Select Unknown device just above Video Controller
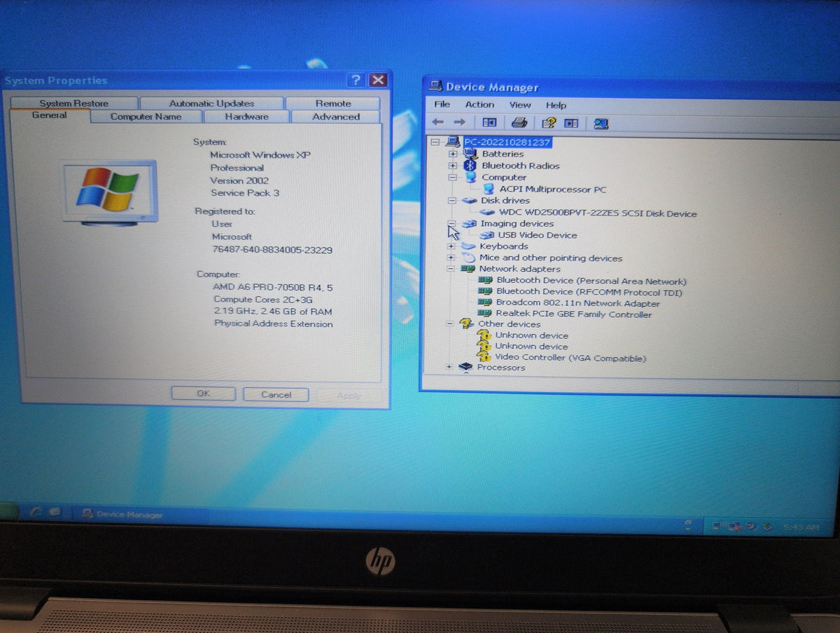This screenshot has width=840, height=633. 531,346
